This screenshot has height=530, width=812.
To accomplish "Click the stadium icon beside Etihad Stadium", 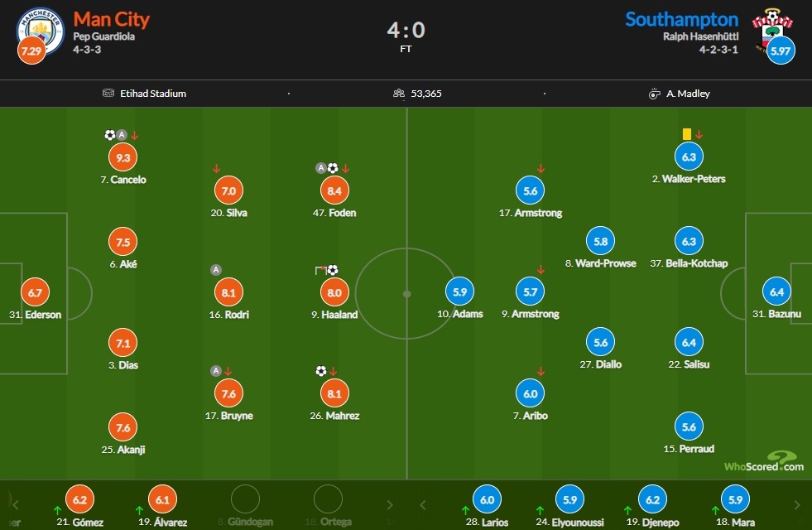I will tap(108, 94).
